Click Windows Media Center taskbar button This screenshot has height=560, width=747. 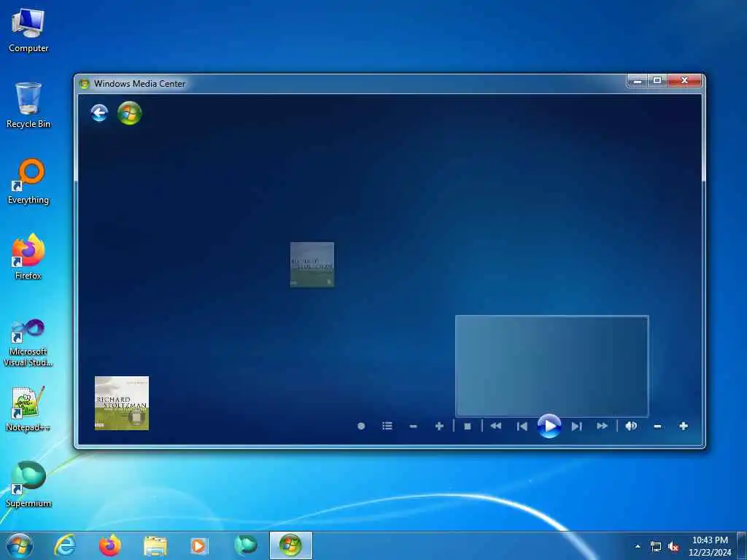pos(290,545)
